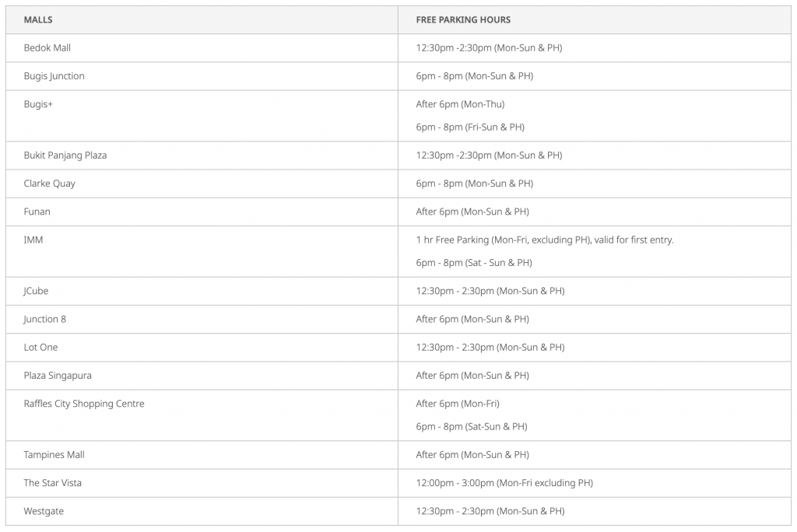Click Bukit Panjang Plaza in the table
The width and height of the screenshot is (797, 532).
coord(65,156)
